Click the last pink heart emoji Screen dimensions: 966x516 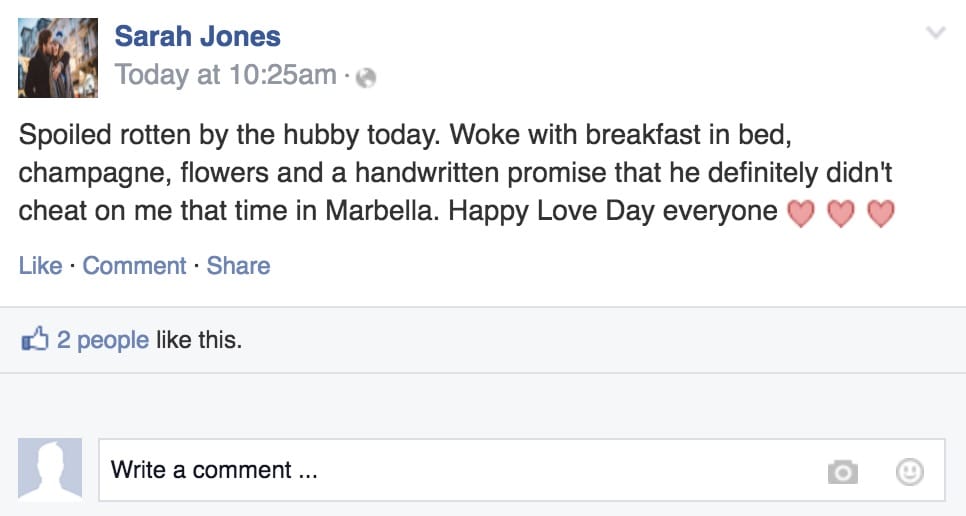(x=881, y=213)
